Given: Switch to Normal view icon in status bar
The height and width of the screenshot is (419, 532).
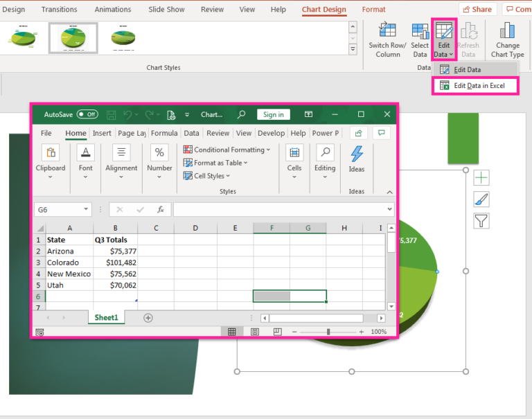Looking at the screenshot, I should (232, 332).
